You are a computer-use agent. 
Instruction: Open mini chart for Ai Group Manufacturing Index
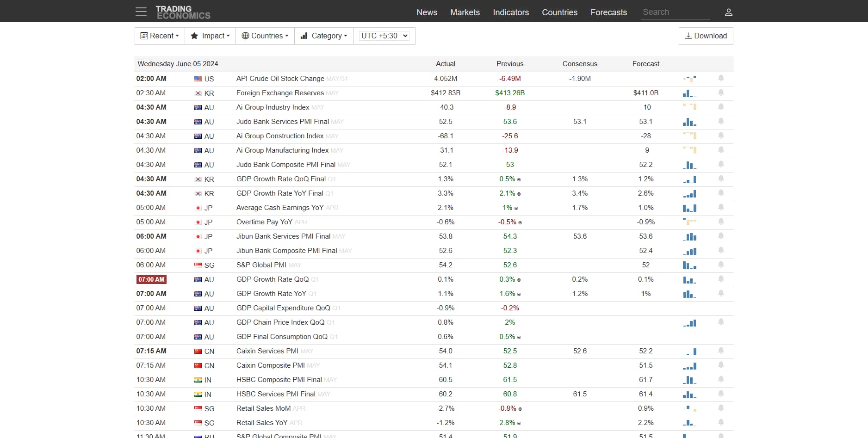[689, 150]
